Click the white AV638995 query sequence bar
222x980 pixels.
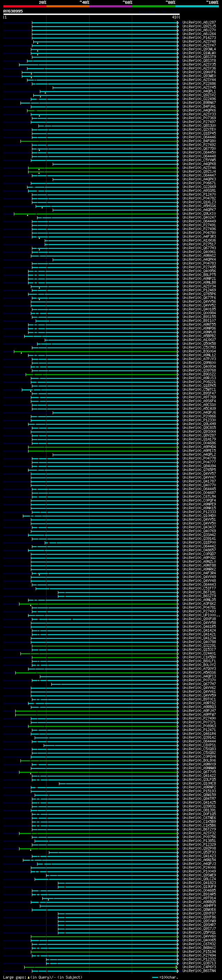91,14
